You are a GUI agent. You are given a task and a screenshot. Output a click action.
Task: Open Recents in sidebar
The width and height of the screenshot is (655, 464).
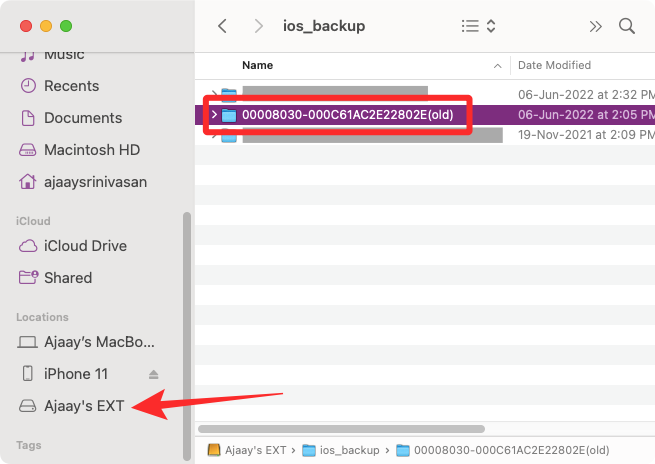click(71, 86)
